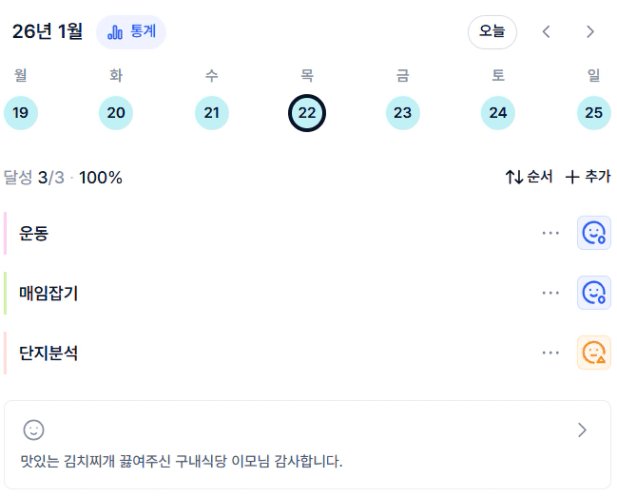The image size is (617, 496).
Task: Select Friday the 23rd
Action: (402, 113)
